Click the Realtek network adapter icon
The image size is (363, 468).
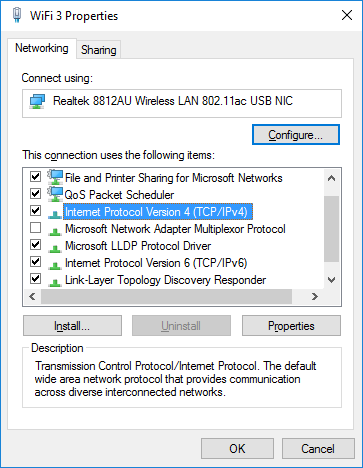click(37, 101)
